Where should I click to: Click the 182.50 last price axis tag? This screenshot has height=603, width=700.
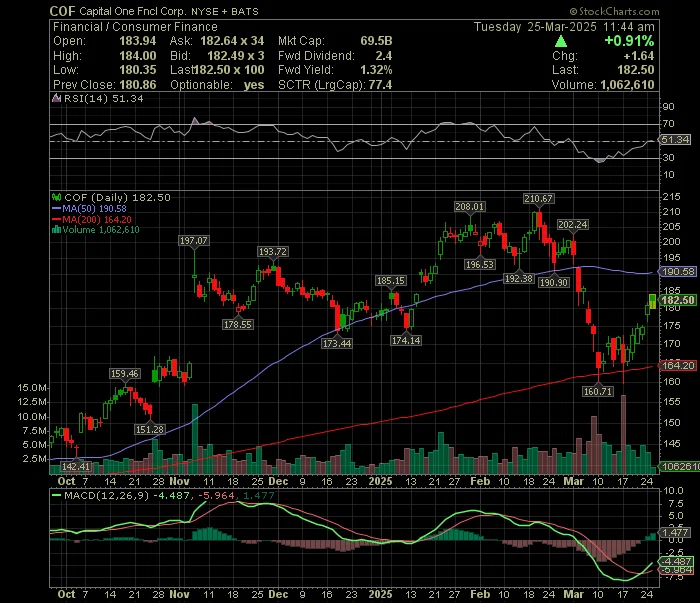click(x=678, y=300)
